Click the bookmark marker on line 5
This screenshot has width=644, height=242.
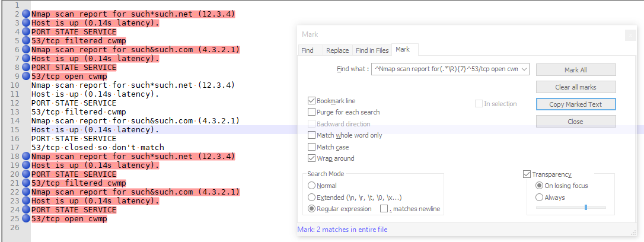click(26, 41)
